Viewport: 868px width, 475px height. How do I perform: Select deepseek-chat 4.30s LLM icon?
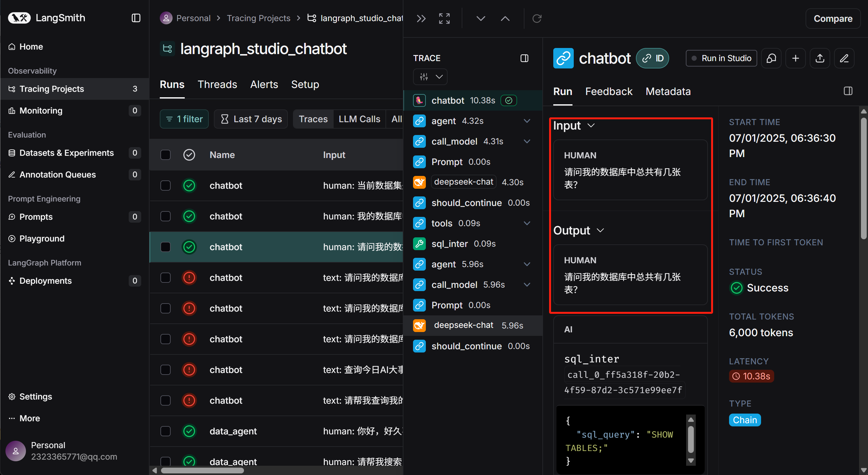pos(419,182)
